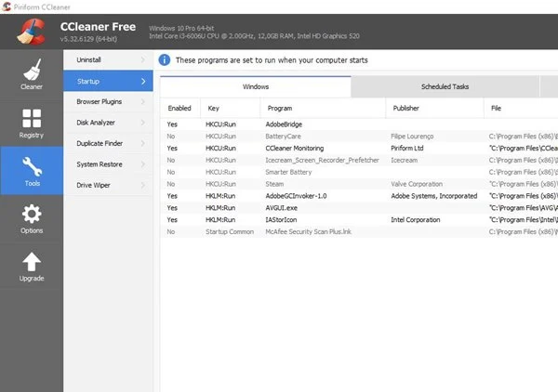Click Valve Corporation publisher cell
Screen dimensions: 558x392
coord(417,184)
